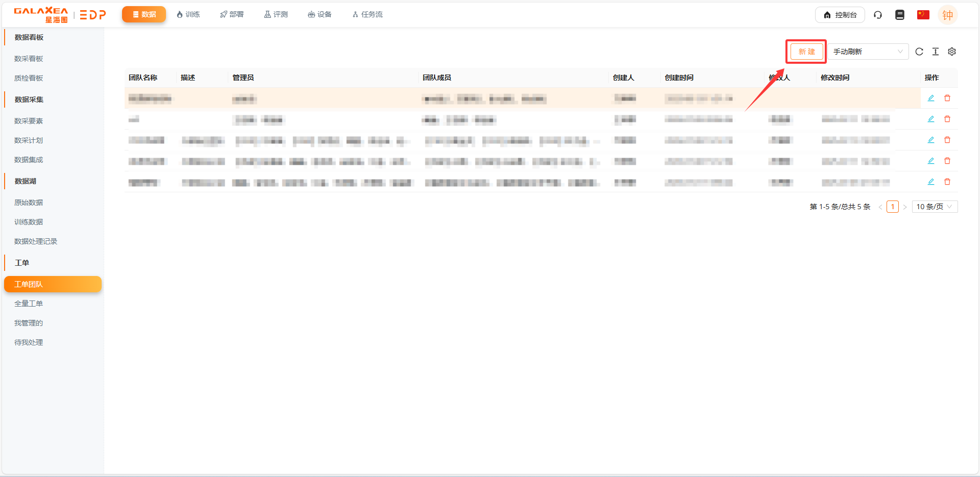The image size is (980, 477).
Task: Delete the first team row with trash icon
Action: click(x=947, y=98)
